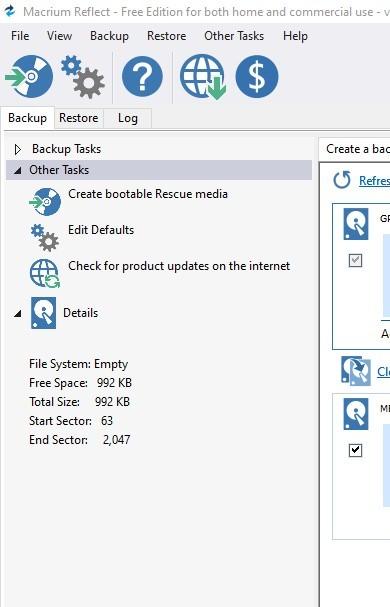Image resolution: width=390 pixels, height=607 pixels.
Task: Click the rescue media disc toolbar icon
Action: click(x=29, y=76)
